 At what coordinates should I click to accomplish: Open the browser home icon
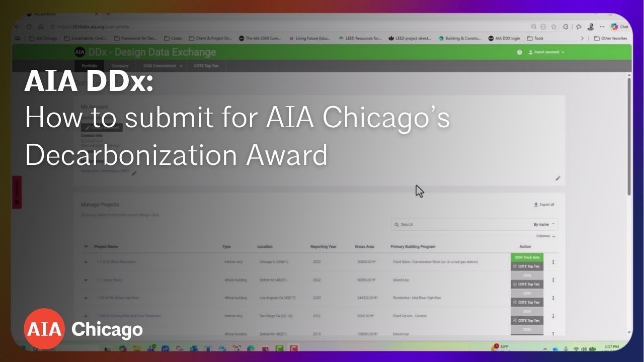point(40,27)
